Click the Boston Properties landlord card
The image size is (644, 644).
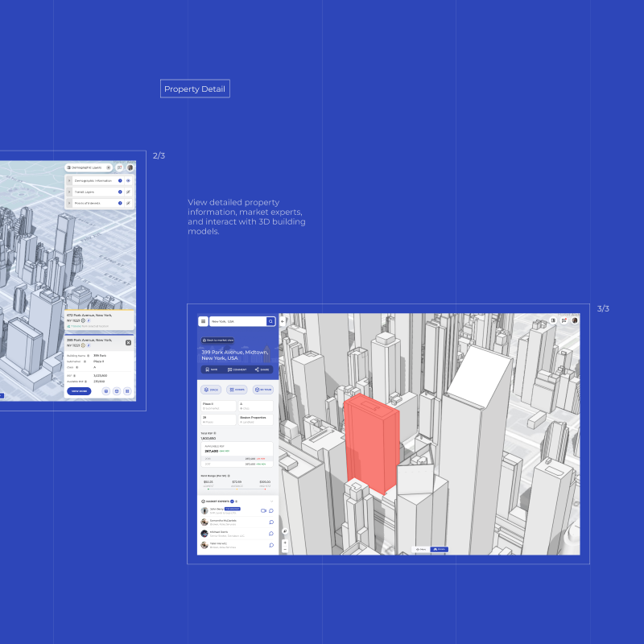[255, 419]
